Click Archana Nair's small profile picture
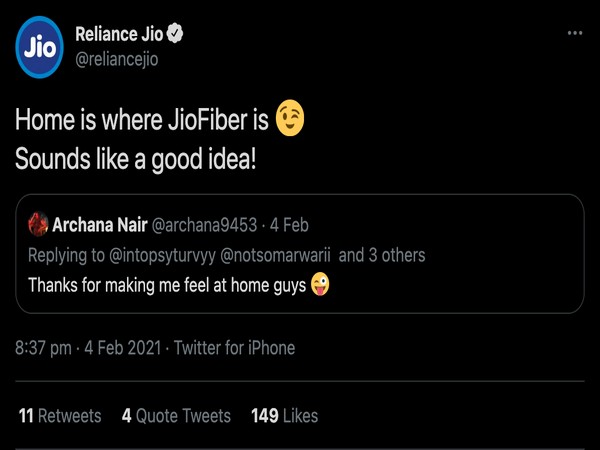The image size is (600, 450). [38, 223]
